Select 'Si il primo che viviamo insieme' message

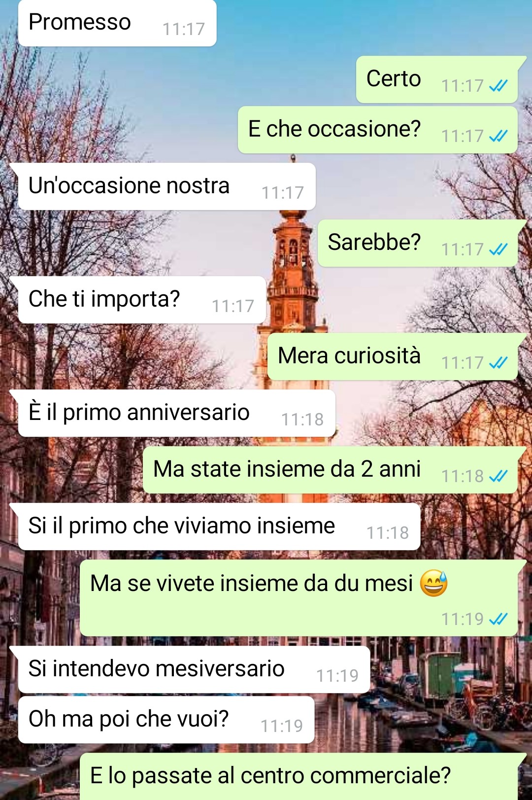219,526
